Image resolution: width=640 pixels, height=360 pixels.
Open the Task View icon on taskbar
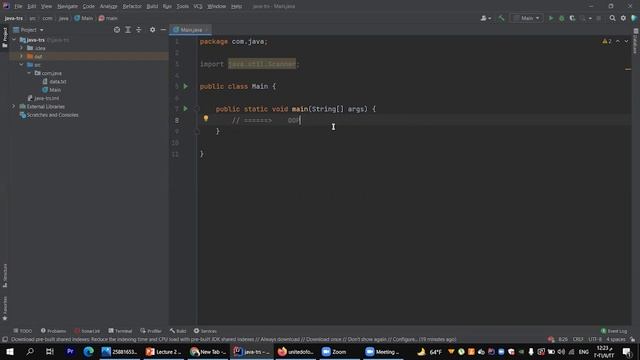click(x=50, y=351)
